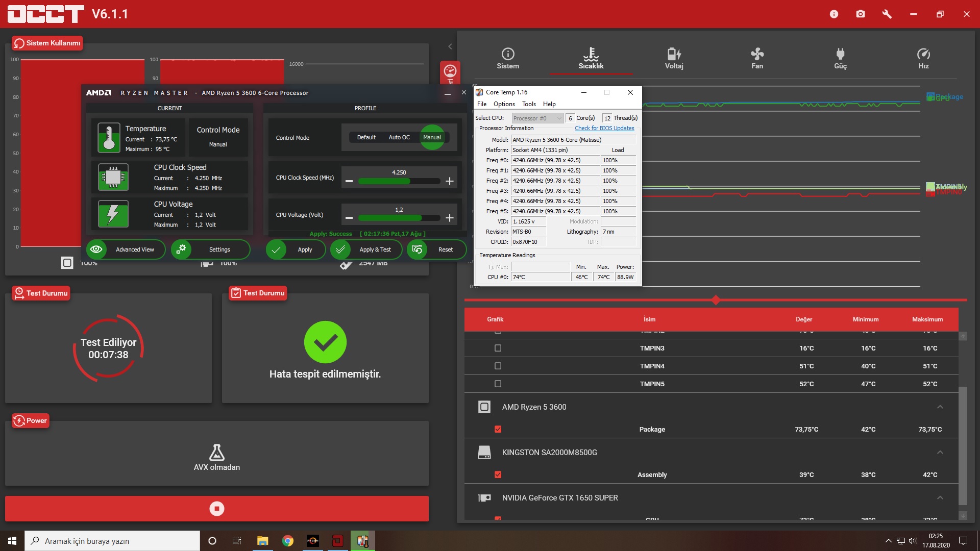
Task: Open the Select CPU dropdown in Core Temp
Action: 537,118
